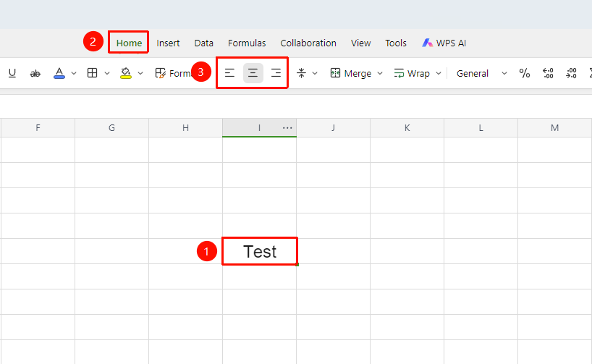Align text to the right
This screenshot has width=592, height=364.
tap(276, 73)
